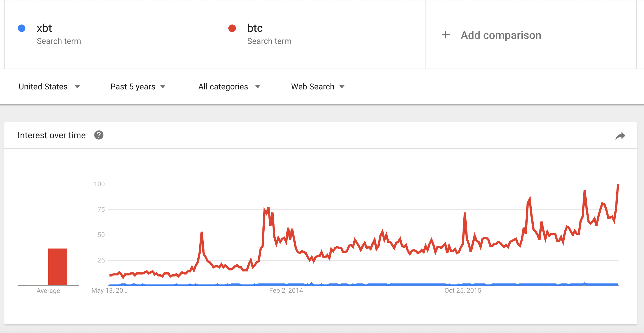Click the Feb 2, 2014 axis label
The width and height of the screenshot is (644, 333).
[286, 290]
